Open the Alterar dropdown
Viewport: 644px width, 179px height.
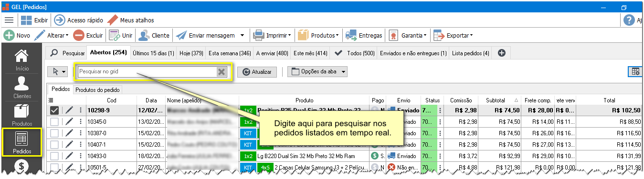(x=52, y=35)
